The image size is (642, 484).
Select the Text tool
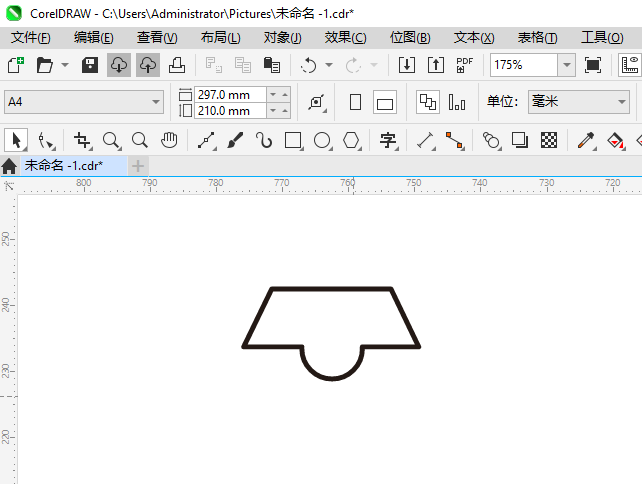pos(388,140)
